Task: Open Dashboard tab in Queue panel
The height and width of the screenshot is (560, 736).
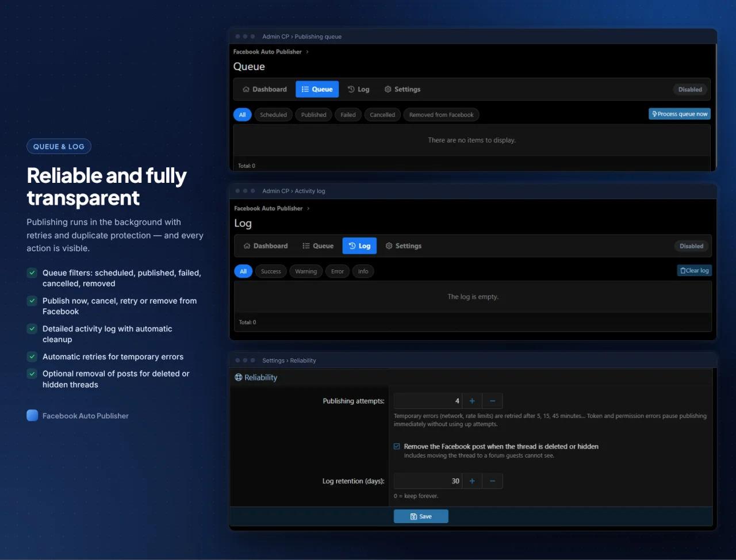Action: [264, 89]
